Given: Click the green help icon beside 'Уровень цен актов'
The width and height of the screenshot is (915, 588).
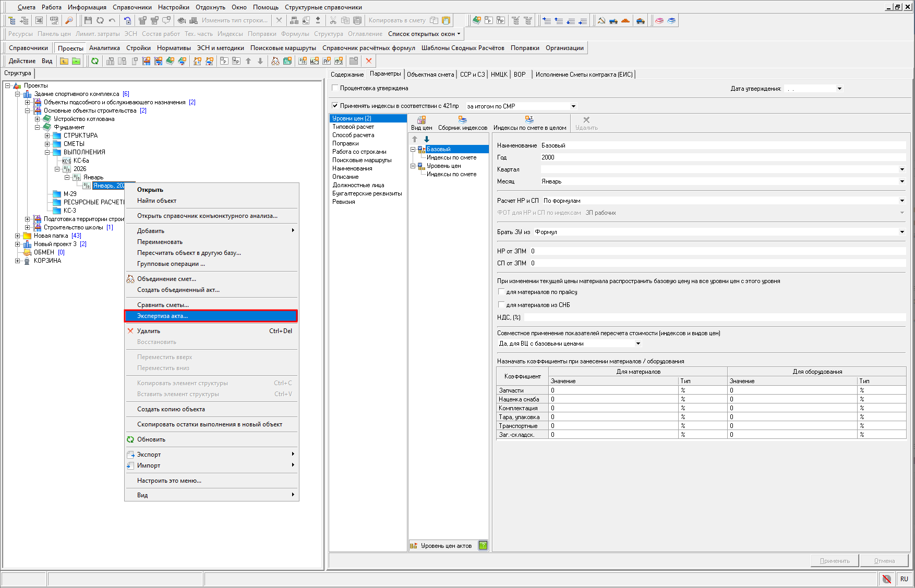Looking at the screenshot, I should 483,546.
